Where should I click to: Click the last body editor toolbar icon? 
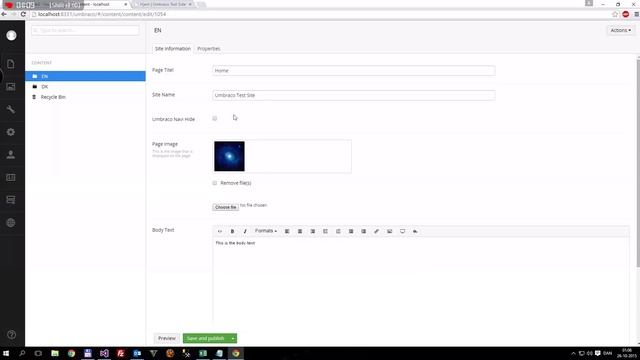[x=415, y=231]
